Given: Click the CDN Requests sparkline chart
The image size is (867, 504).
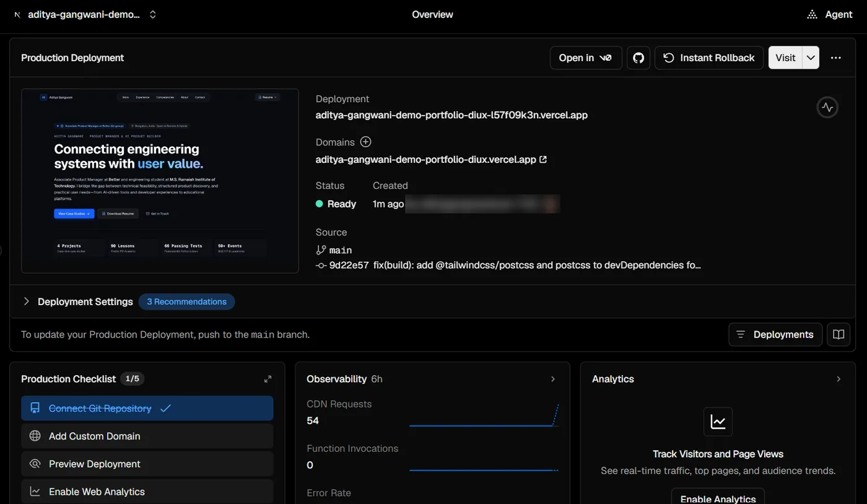Looking at the screenshot, I should [484, 415].
